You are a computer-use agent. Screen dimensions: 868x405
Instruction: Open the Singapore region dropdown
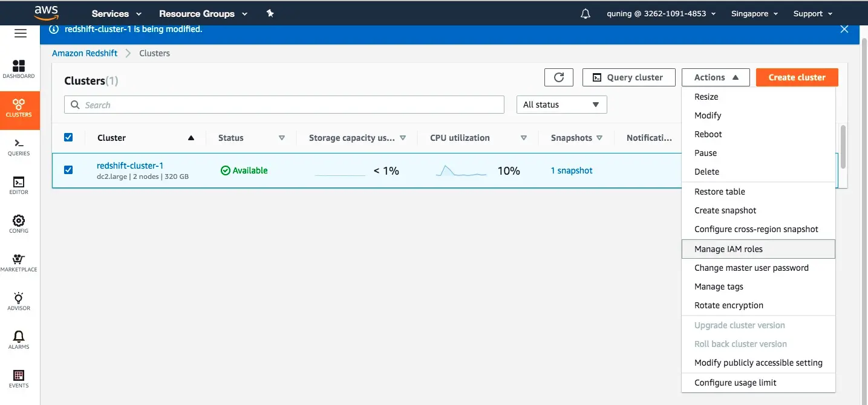(754, 13)
